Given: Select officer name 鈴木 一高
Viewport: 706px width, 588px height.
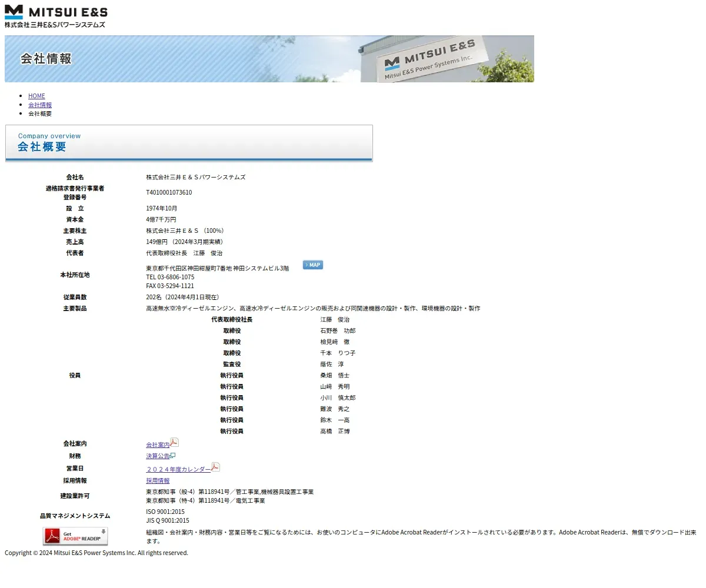Looking at the screenshot, I should [x=335, y=420].
